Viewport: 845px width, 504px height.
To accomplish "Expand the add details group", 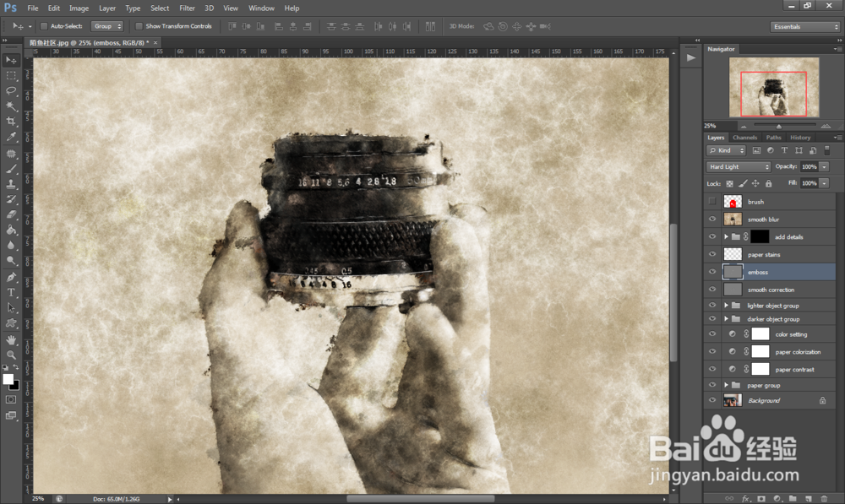I will [x=726, y=236].
